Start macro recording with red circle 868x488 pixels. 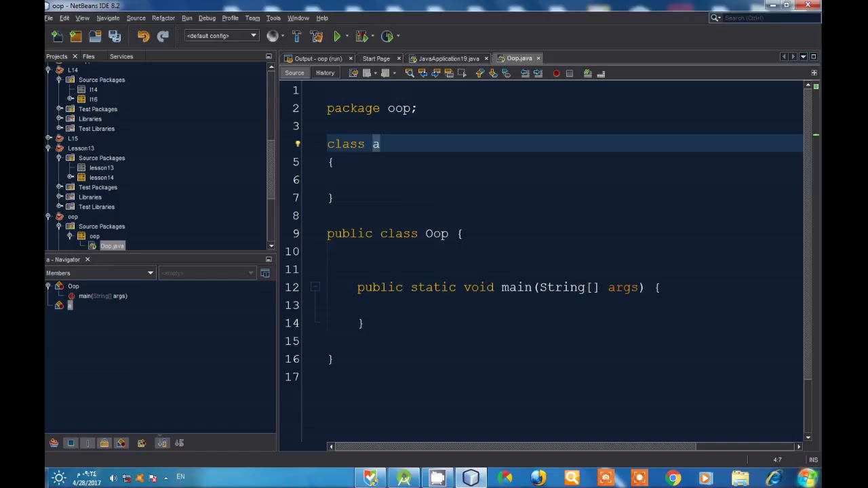click(556, 73)
